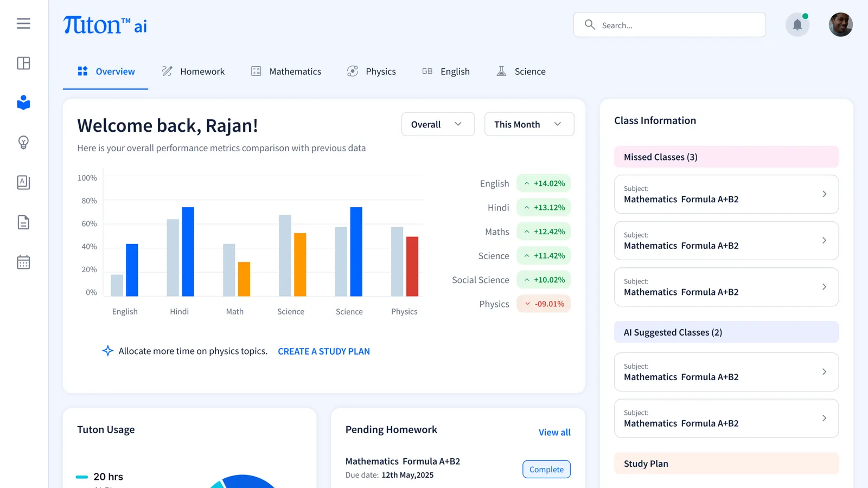
Task: Click the blue Hindi bar in chart
Action: tap(188, 252)
